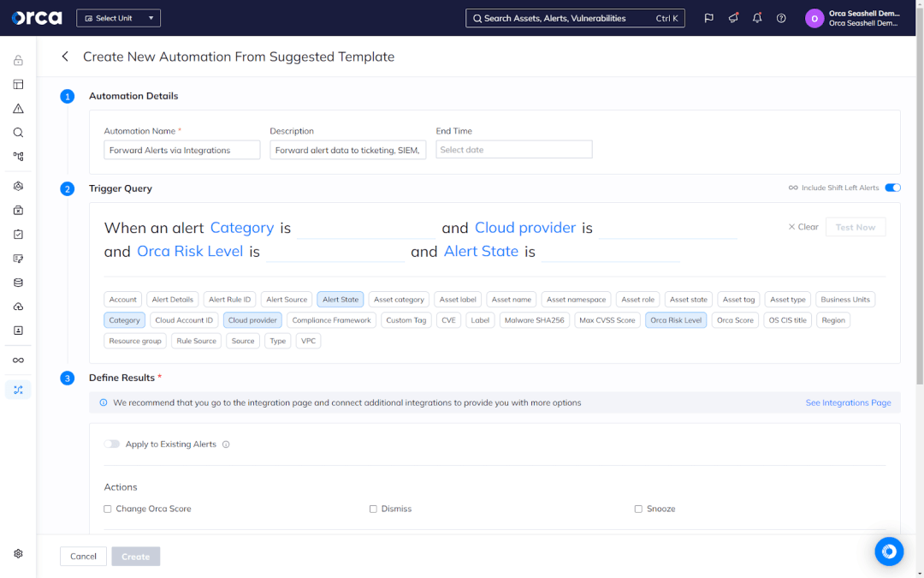Focus the Search Assets, Alerts, Vulnerabilities box
The width and height of the screenshot is (924, 578).
pos(575,18)
